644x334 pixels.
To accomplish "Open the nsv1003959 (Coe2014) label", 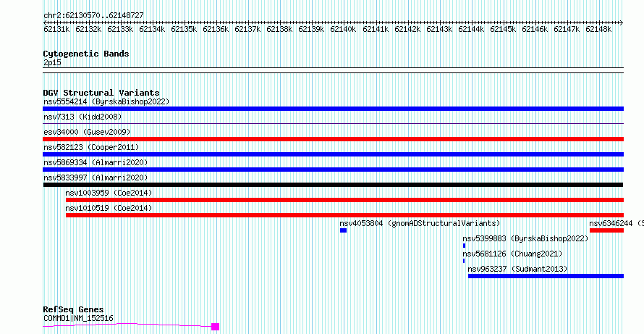I will click(109, 193).
